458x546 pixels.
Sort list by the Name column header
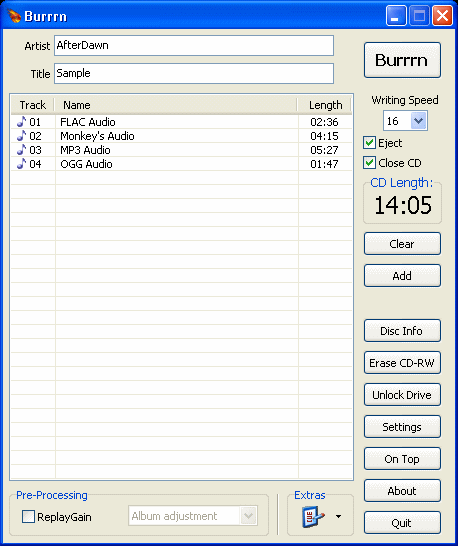click(176, 105)
